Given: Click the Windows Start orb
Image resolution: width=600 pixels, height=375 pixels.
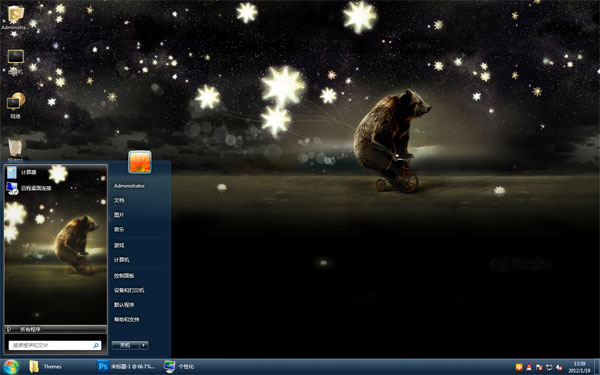Looking at the screenshot, I should (11, 367).
